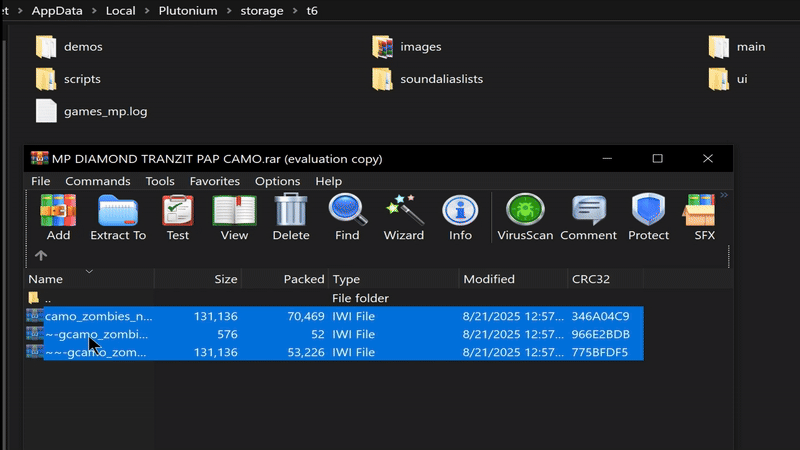Click Local in the address breadcrumb
Image resolution: width=800 pixels, height=450 pixels.
pos(120,11)
